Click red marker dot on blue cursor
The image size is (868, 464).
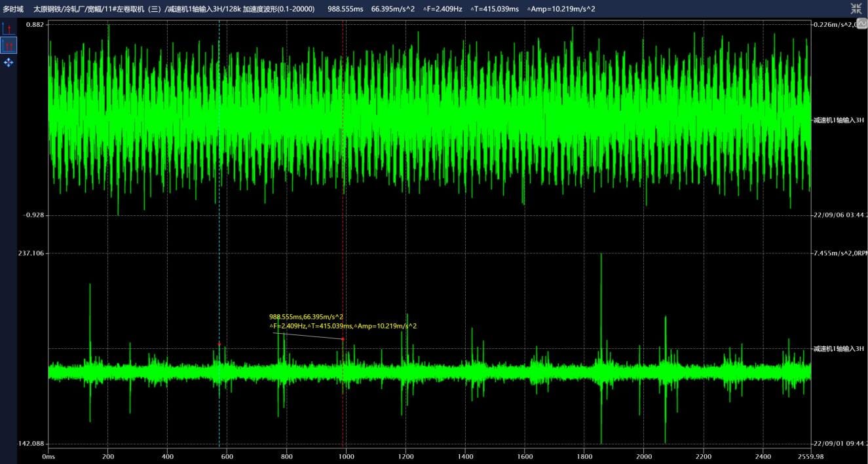coord(219,344)
